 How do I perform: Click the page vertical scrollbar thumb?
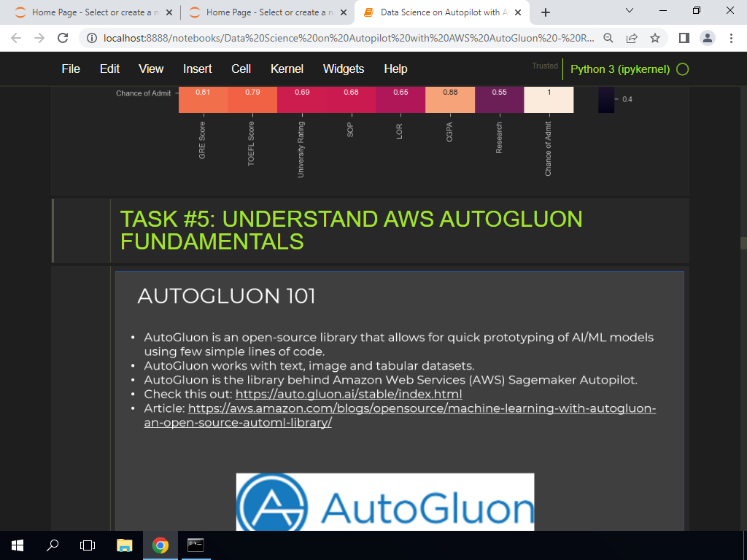743,243
